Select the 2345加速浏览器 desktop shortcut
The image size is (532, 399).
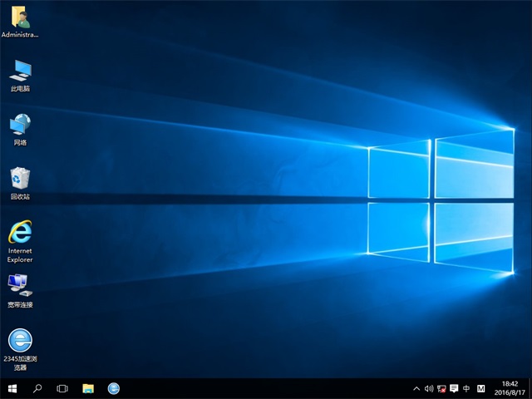[x=20, y=341]
